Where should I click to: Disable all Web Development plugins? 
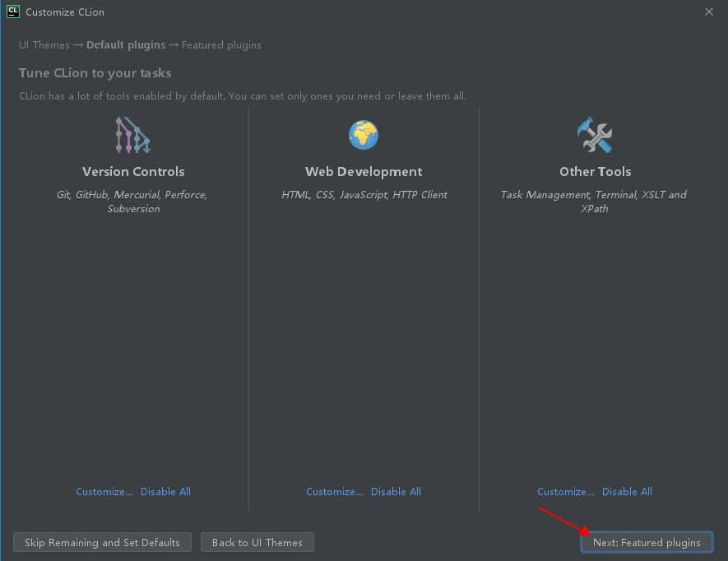click(x=396, y=491)
